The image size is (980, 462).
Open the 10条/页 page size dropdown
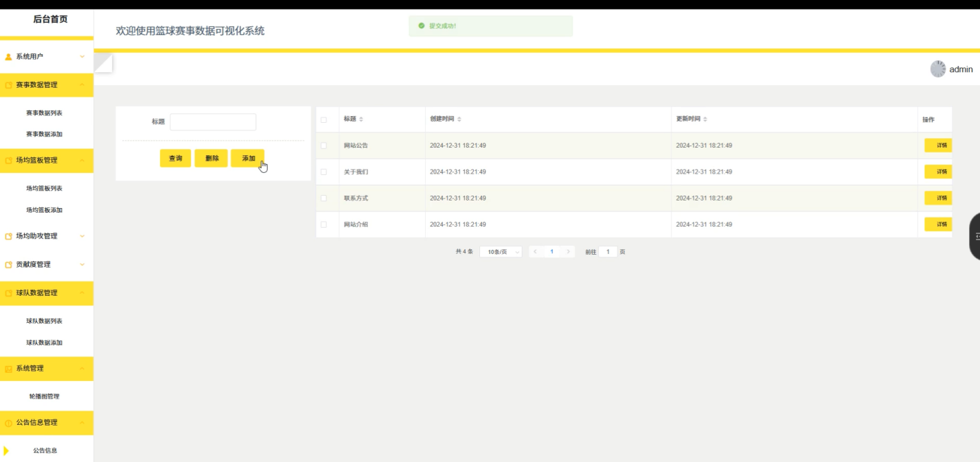501,252
